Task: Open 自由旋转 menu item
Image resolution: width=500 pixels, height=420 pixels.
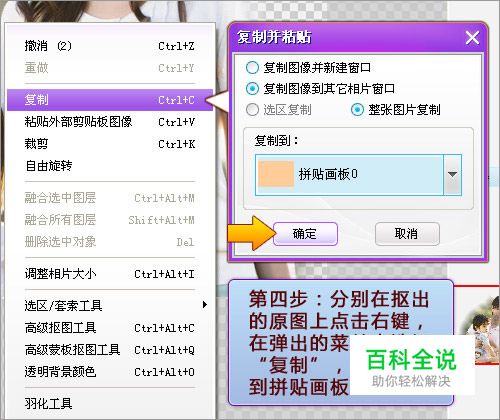Action: pos(110,165)
